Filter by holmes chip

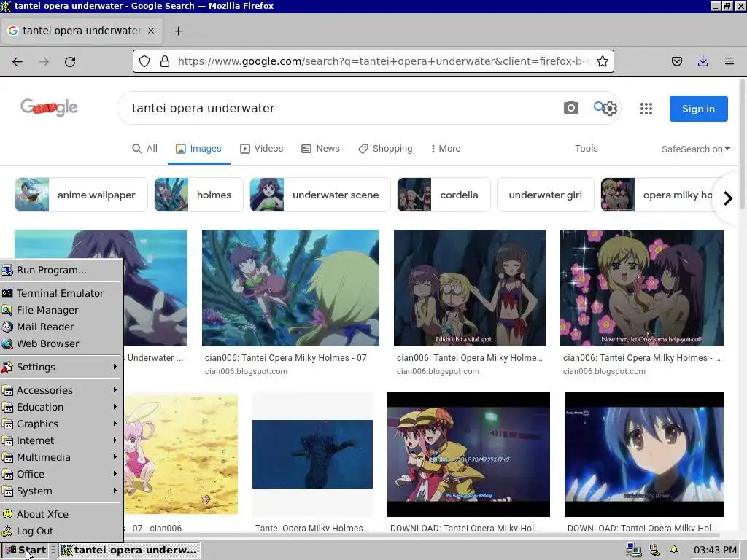(x=198, y=195)
